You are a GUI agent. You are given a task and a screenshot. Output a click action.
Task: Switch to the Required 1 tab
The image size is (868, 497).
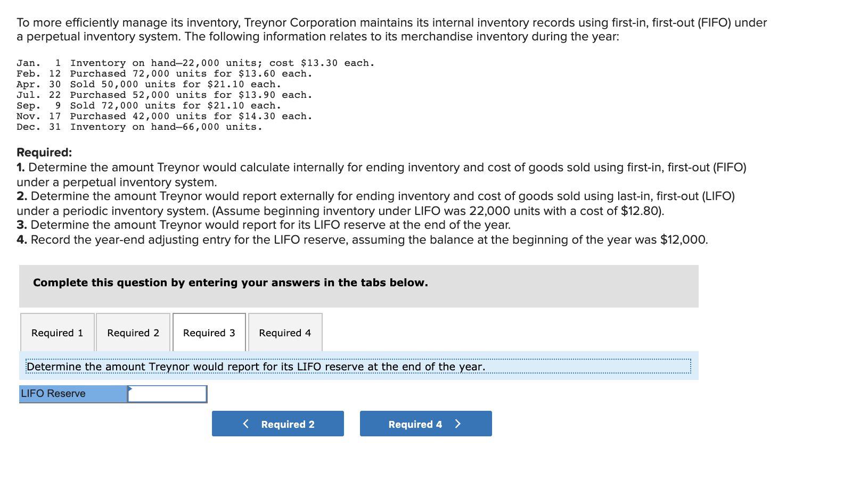point(58,332)
